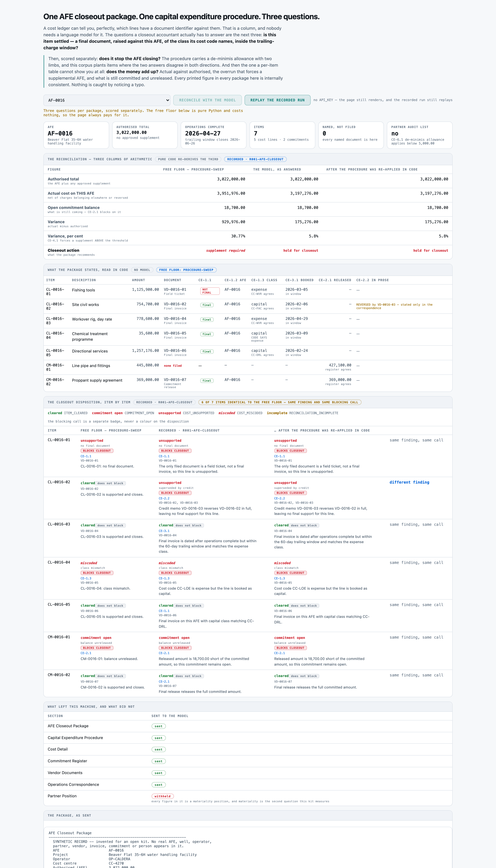Open the AF-0016 package selector dropdown
The height and width of the screenshot is (868, 496).
pyautogui.click(x=107, y=100)
